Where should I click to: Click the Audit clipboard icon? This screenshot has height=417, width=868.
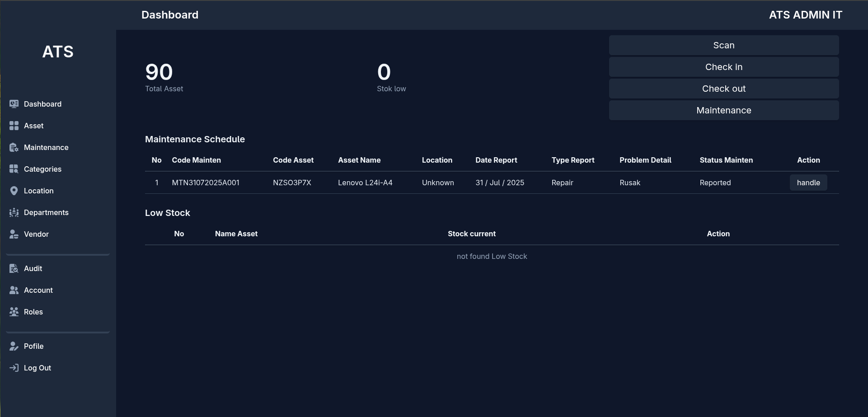pyautogui.click(x=14, y=268)
